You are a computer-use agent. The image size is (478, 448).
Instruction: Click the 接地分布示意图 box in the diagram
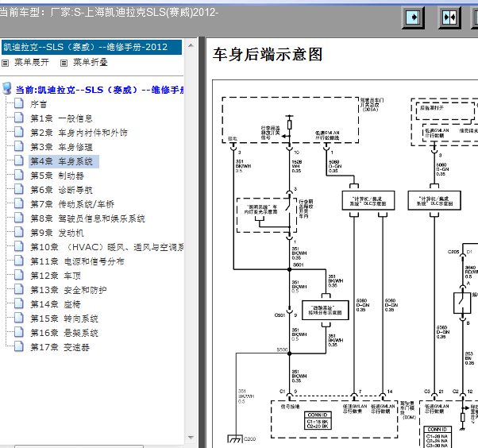coord(326,310)
